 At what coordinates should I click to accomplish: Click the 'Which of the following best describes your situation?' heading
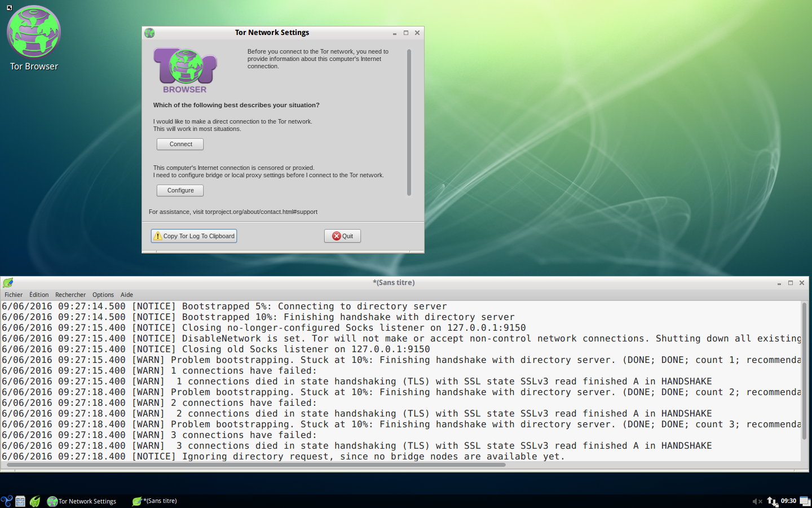click(236, 105)
